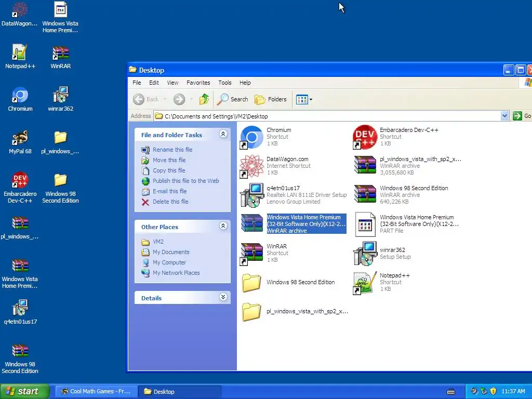Select winrar362 Setup file in Explorer window
This screenshot has height=399, width=532.
(x=382, y=253)
